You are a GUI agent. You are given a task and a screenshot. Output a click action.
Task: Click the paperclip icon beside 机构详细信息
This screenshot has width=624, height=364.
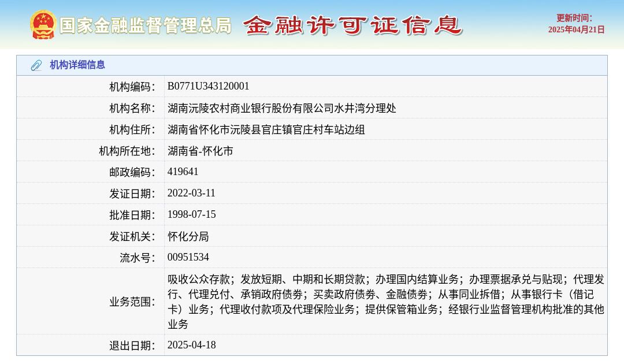[x=36, y=65]
